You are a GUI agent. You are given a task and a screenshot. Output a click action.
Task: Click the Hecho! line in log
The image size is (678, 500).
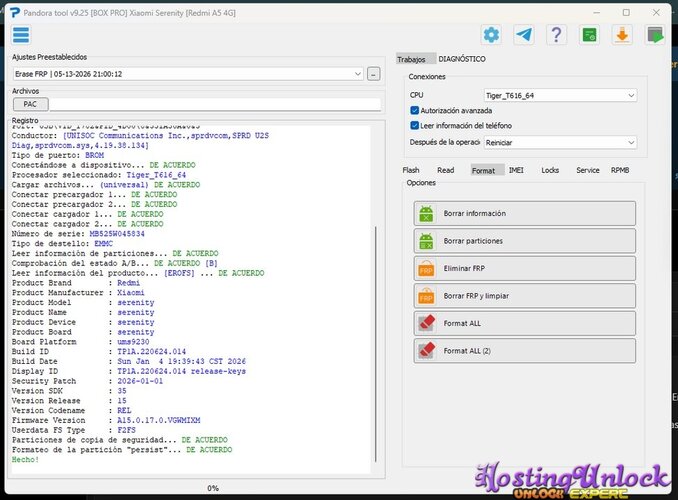[25, 459]
